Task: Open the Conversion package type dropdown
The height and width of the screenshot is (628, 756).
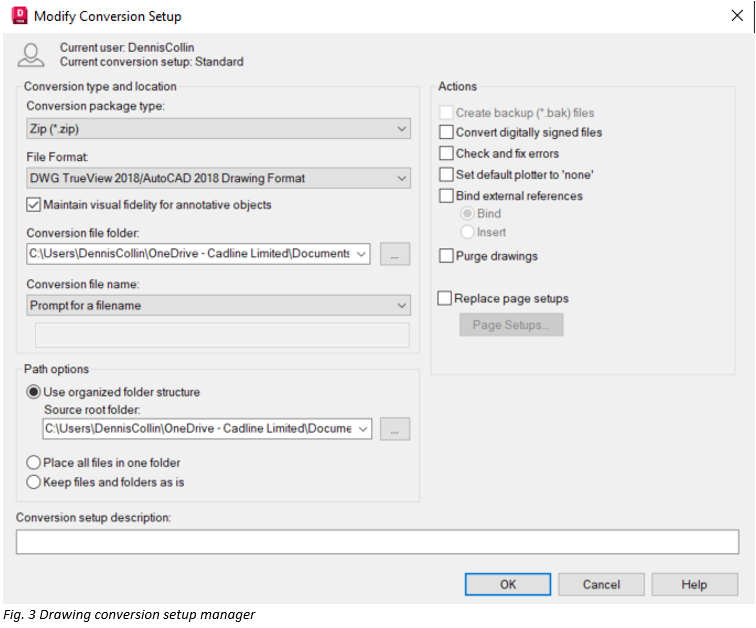Action: point(218,129)
